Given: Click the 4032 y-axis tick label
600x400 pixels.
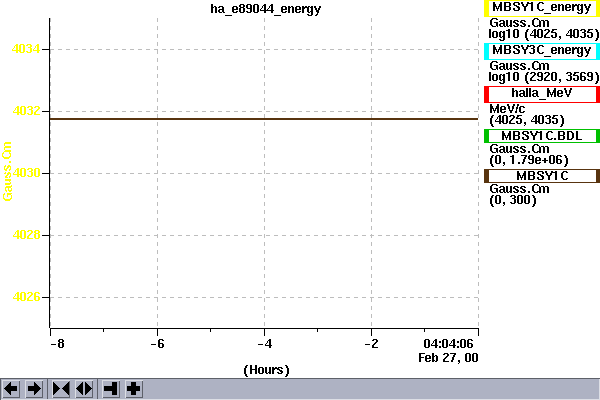Looking at the screenshot, I should 26,111.
